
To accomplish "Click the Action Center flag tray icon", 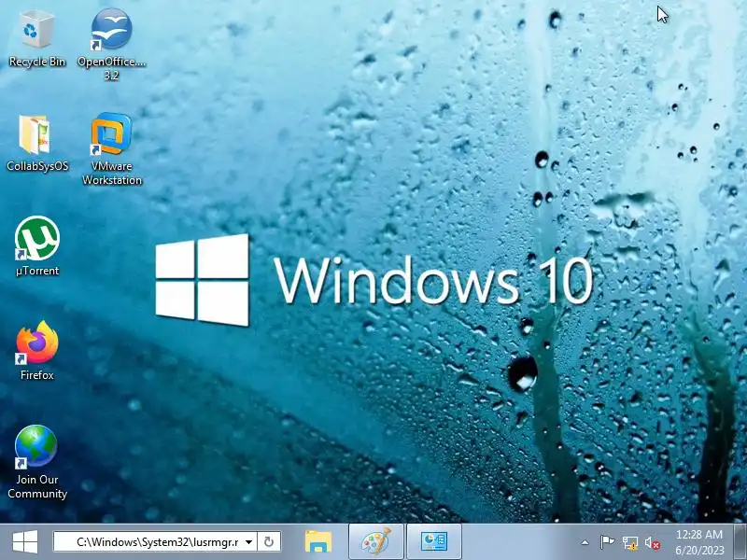I will (607, 542).
